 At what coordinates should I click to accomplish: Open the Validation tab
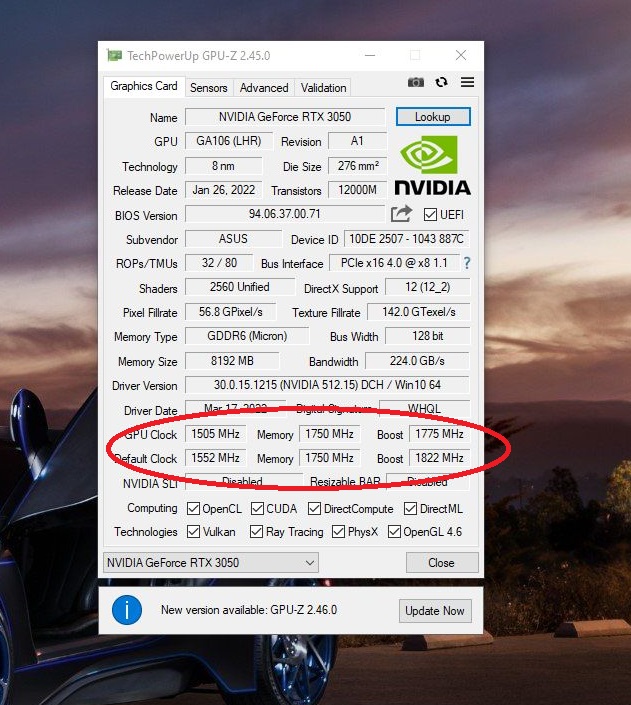click(323, 88)
